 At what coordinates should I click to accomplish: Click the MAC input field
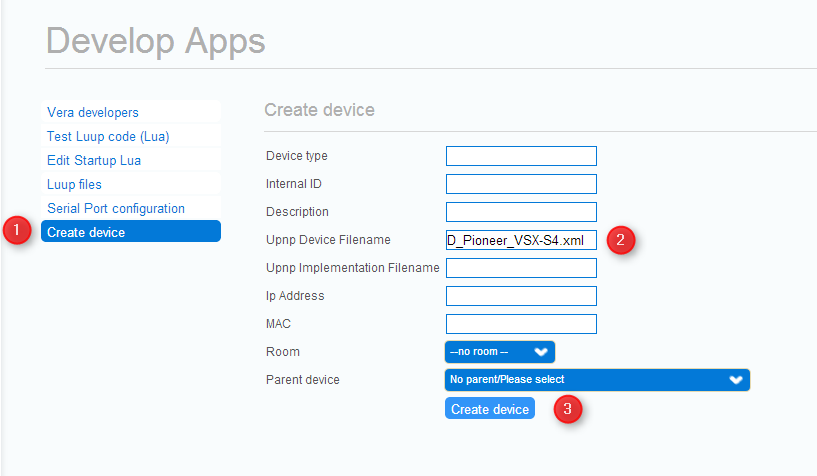pos(521,324)
